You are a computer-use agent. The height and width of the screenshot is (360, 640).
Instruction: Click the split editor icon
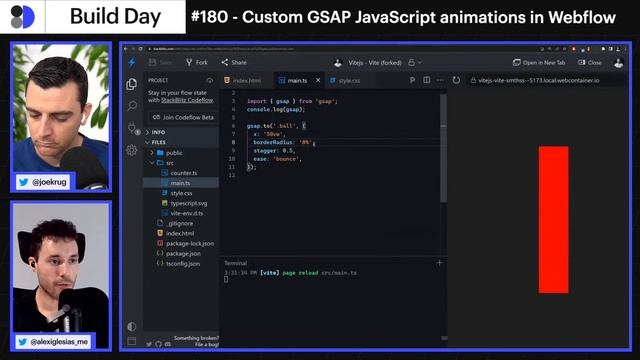tap(427, 80)
